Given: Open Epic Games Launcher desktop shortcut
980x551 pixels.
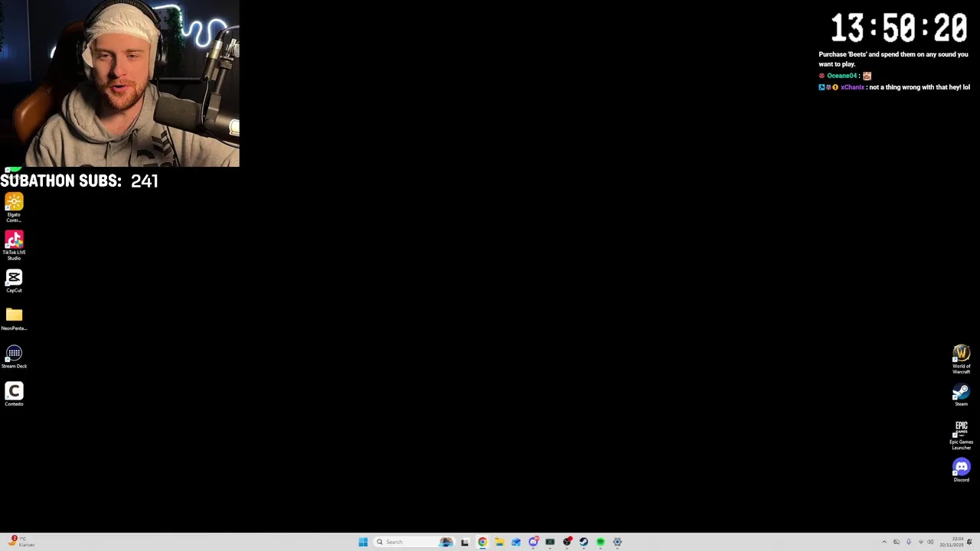Looking at the screenshot, I should click(x=961, y=434).
